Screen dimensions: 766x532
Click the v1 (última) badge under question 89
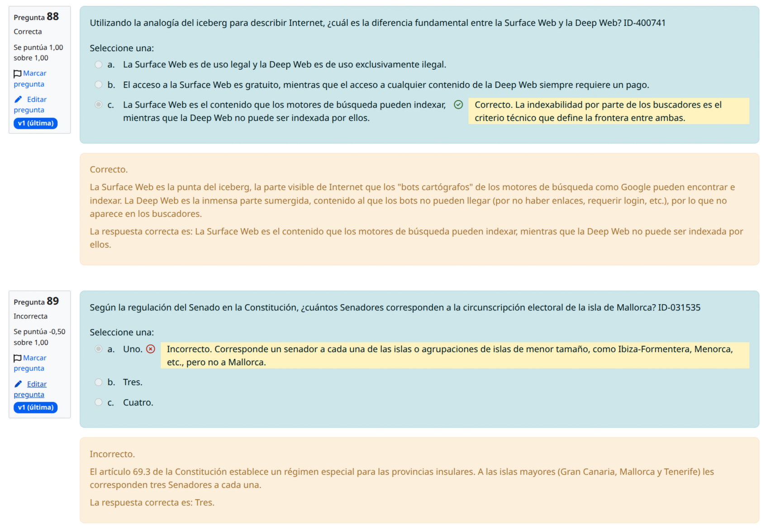[36, 408]
